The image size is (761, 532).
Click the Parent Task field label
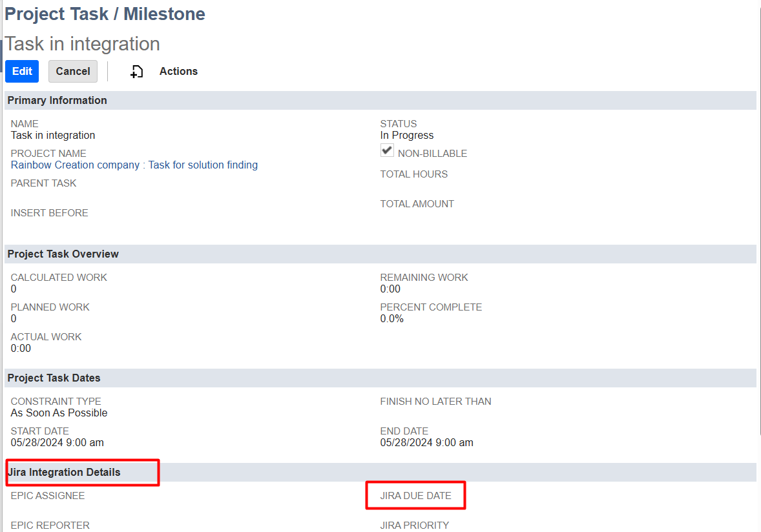pos(43,183)
